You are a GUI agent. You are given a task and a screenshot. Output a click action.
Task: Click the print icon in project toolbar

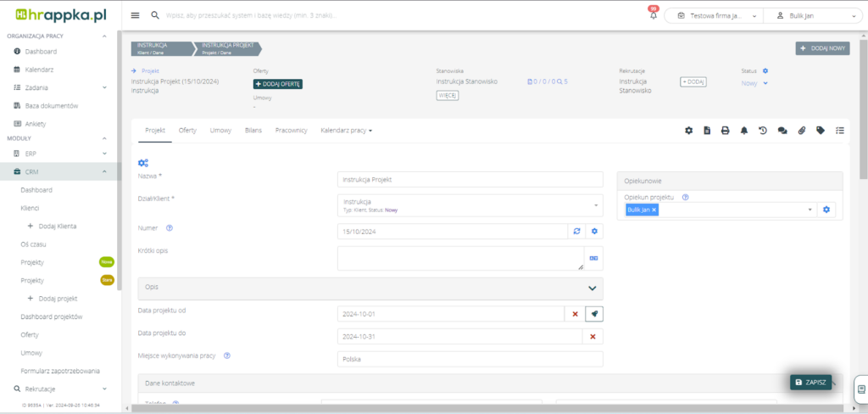(725, 131)
